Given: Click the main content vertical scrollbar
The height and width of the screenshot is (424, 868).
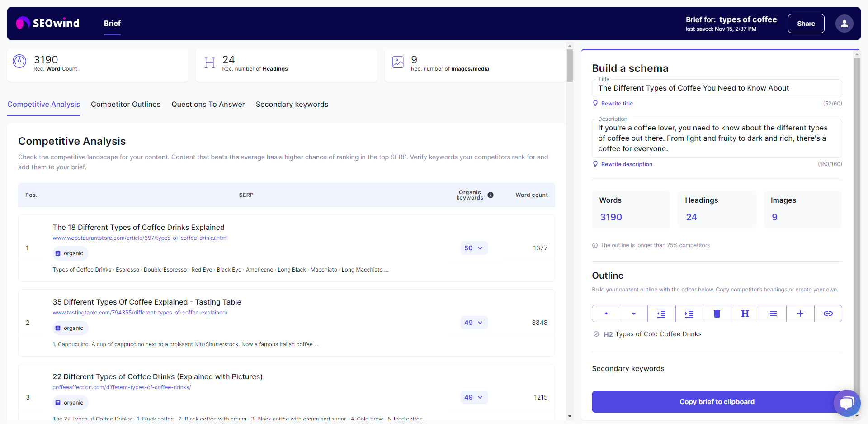Looking at the screenshot, I should coord(570,66).
